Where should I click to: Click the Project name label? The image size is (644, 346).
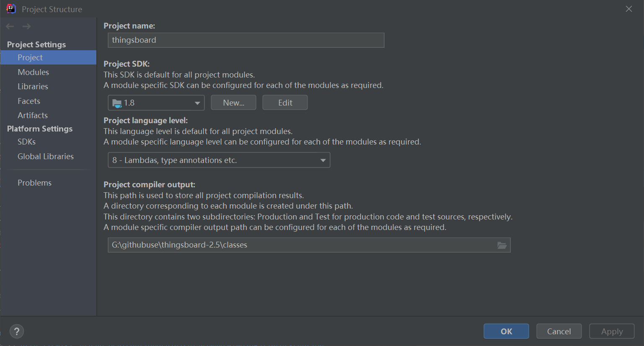tap(129, 26)
